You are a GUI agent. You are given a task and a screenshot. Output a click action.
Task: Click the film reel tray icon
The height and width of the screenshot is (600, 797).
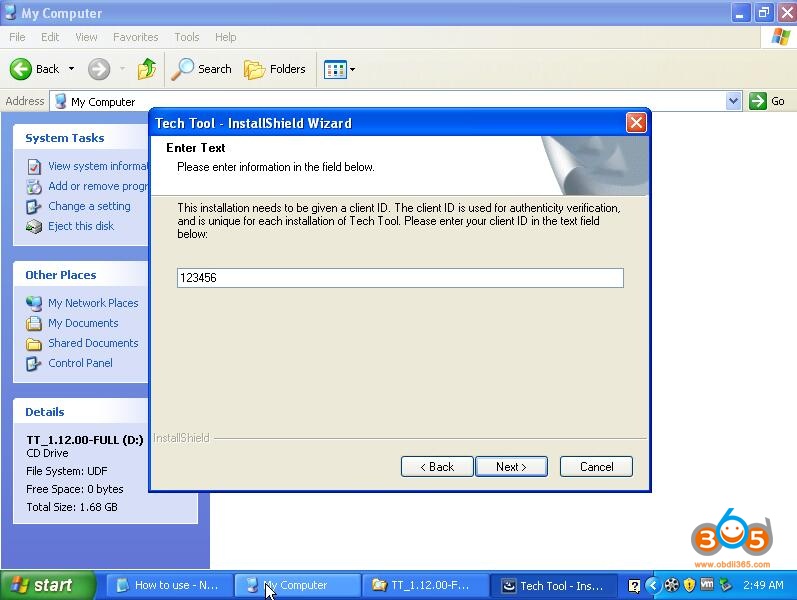672,586
